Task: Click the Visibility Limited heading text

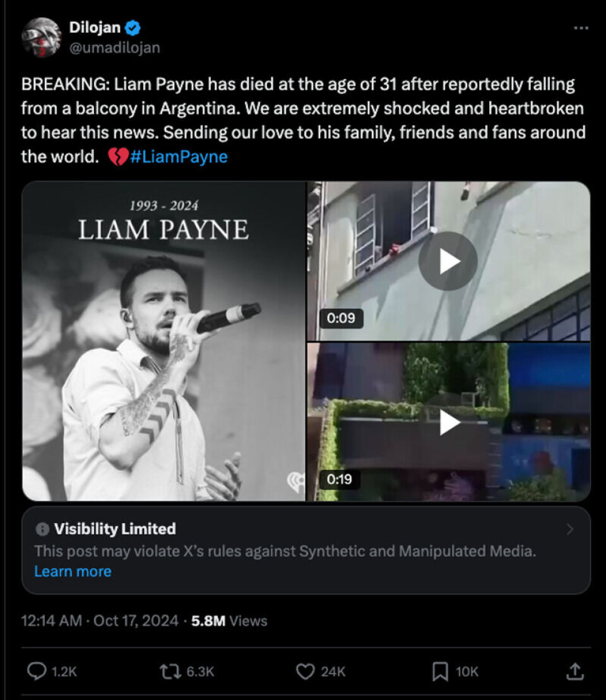Action: [115, 529]
